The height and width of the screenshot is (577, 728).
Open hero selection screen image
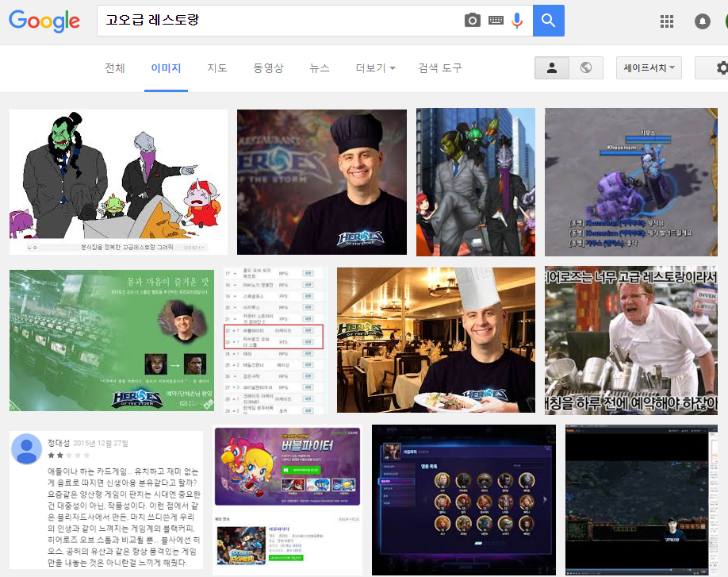pyautogui.click(x=464, y=500)
